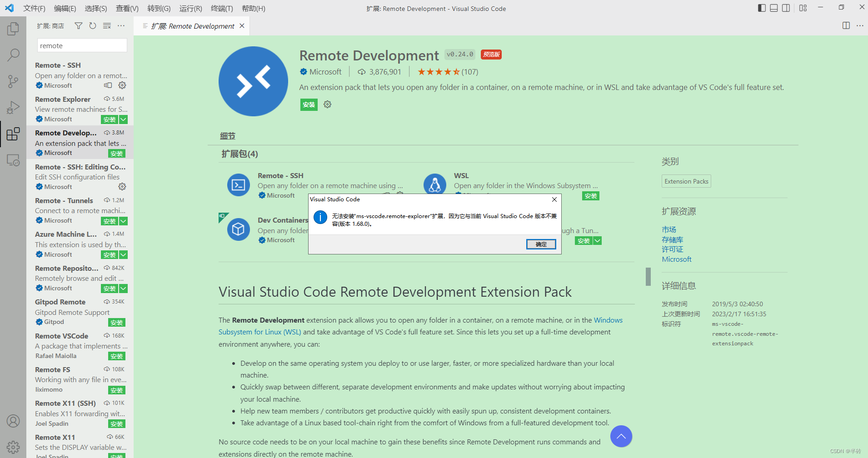This screenshot has height=458, width=868.
Task: Close the Remote Development editor tab
Action: point(242,26)
